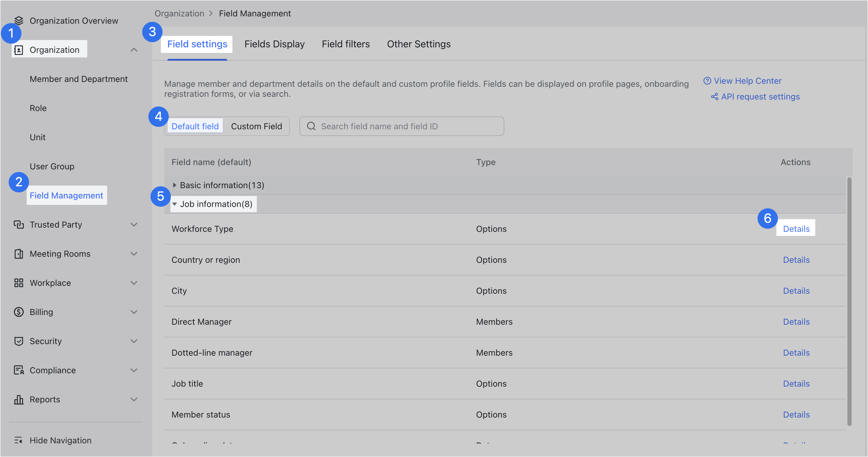Click the field name search box
868x457 pixels.
tap(401, 126)
